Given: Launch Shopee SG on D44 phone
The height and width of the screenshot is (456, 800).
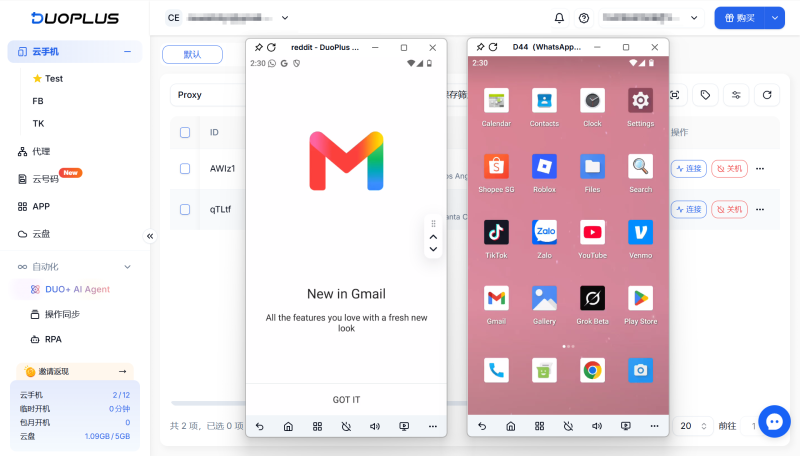Looking at the screenshot, I should (496, 167).
